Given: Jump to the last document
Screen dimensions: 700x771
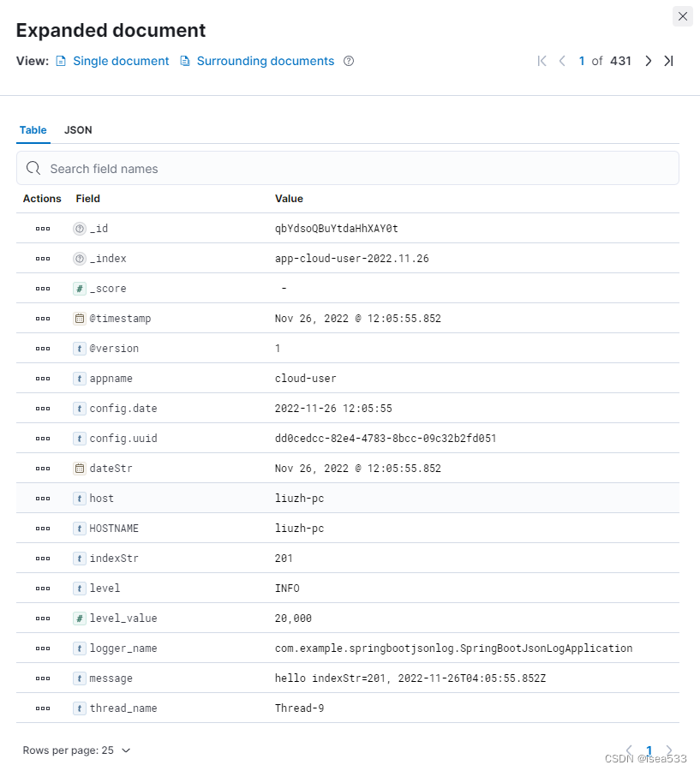Looking at the screenshot, I should click(x=668, y=61).
